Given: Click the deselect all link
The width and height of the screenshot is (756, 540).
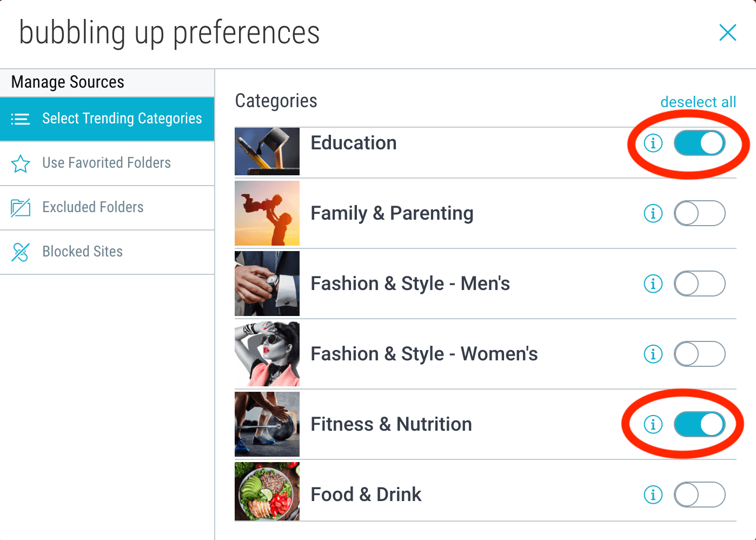Looking at the screenshot, I should [x=698, y=102].
